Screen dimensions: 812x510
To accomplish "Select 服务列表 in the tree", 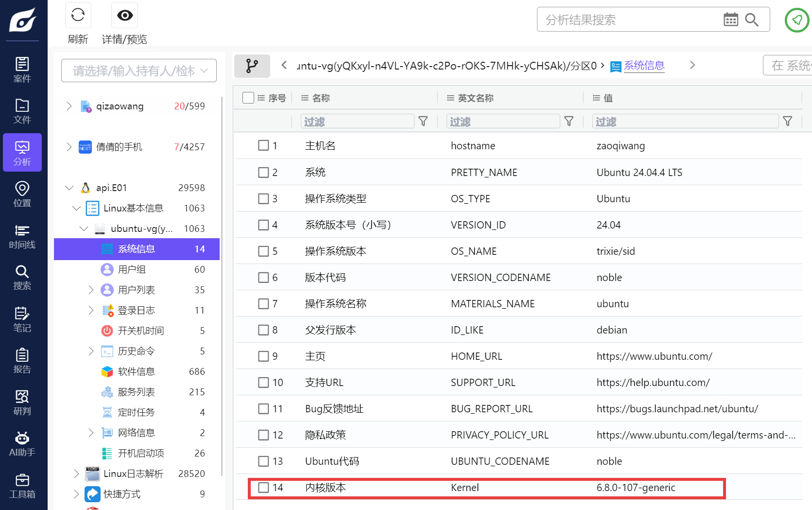I will click(x=137, y=392).
